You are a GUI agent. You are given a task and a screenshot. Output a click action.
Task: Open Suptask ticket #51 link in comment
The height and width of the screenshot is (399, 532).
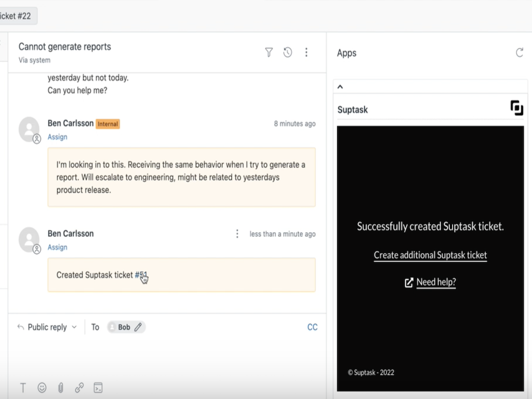click(141, 275)
